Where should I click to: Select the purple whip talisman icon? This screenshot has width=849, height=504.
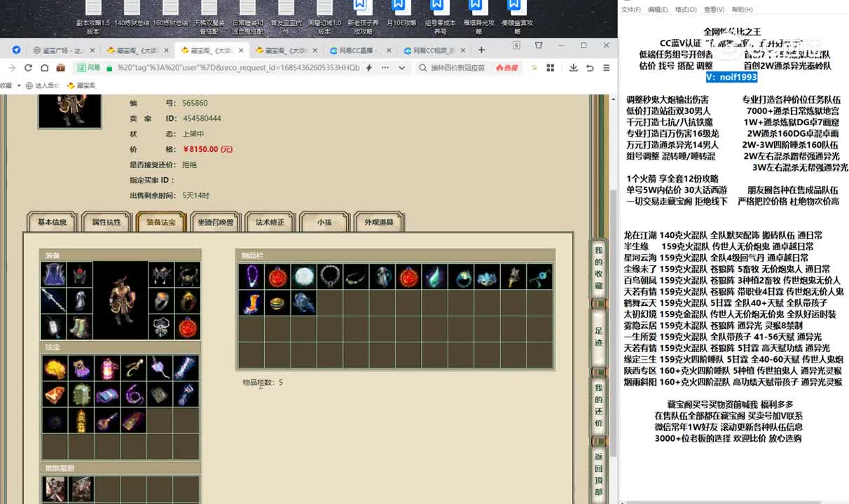(x=133, y=394)
